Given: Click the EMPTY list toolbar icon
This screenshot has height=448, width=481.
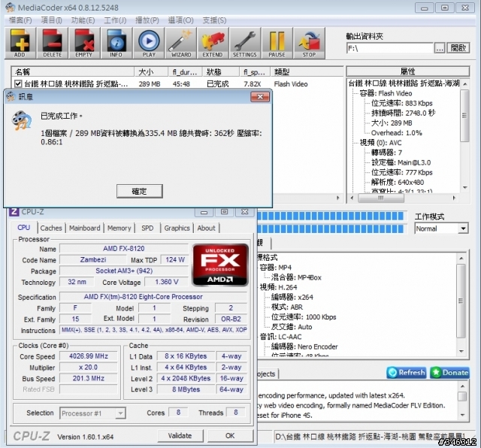Looking at the screenshot, I should point(84,43).
